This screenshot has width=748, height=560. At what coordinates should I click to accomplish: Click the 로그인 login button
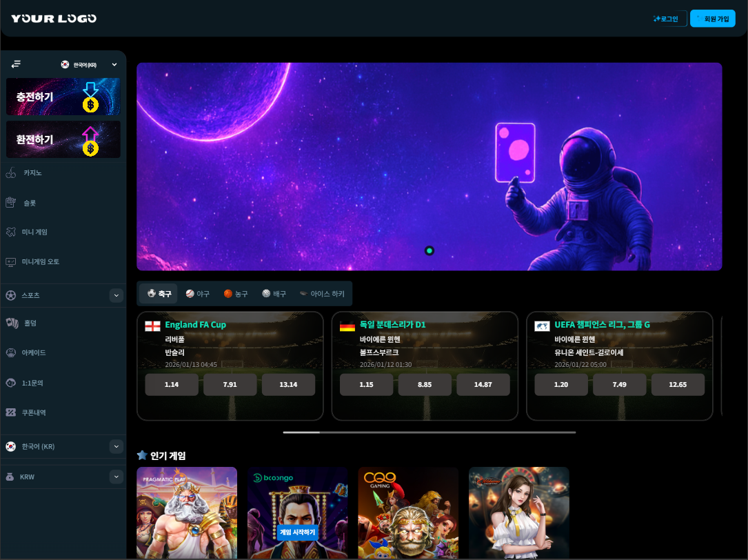[665, 19]
